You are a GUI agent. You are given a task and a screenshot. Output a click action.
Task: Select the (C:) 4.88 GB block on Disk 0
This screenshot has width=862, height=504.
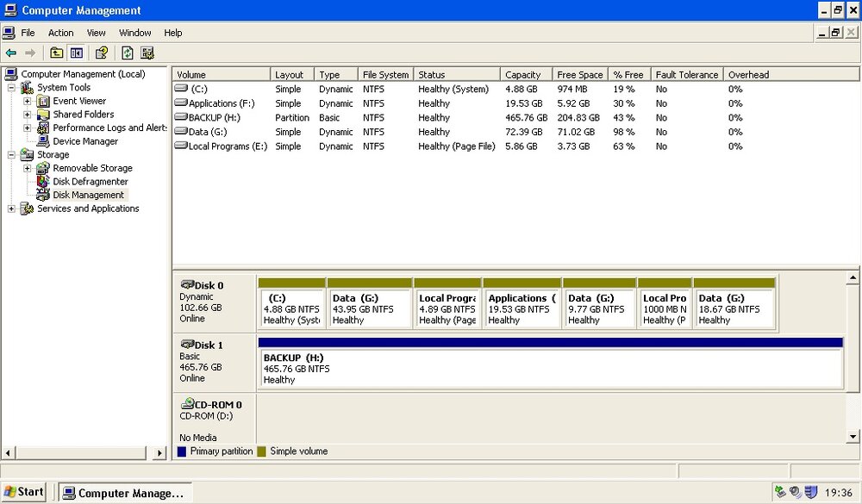291,303
